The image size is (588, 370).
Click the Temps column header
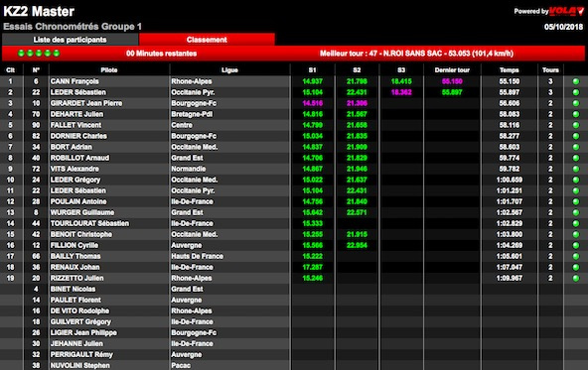click(509, 70)
